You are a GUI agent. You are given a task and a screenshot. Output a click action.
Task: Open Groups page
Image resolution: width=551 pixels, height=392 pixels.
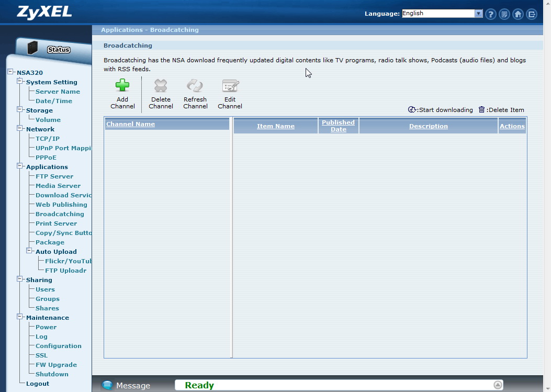48,299
